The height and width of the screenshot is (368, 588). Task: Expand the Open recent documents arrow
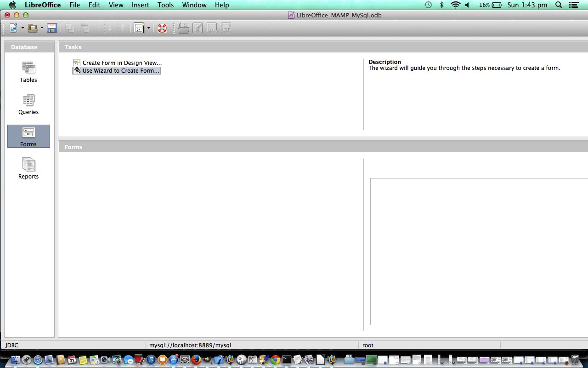[42, 29]
